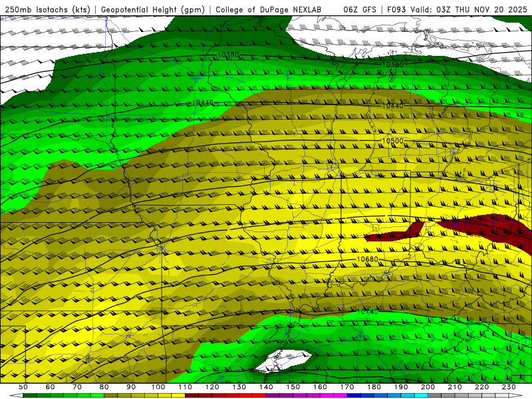Click the 150 label on the colorbar
This screenshot has height=399, width=532.
pyautogui.click(x=293, y=387)
